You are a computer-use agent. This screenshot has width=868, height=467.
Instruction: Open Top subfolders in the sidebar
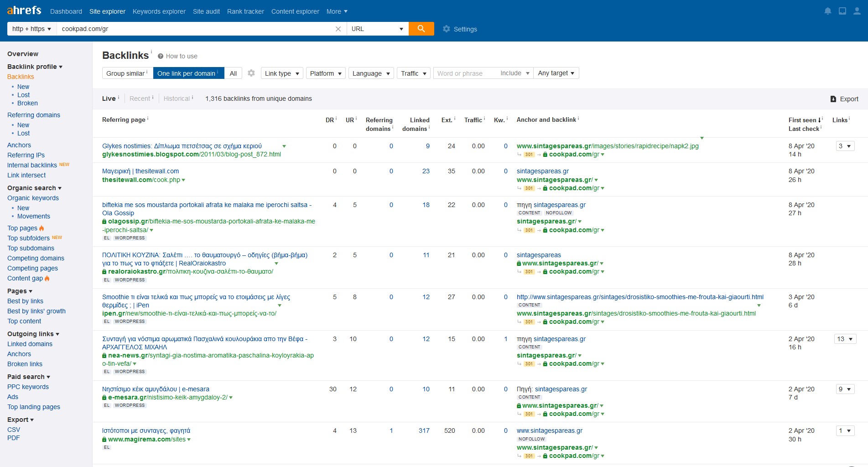click(x=28, y=238)
